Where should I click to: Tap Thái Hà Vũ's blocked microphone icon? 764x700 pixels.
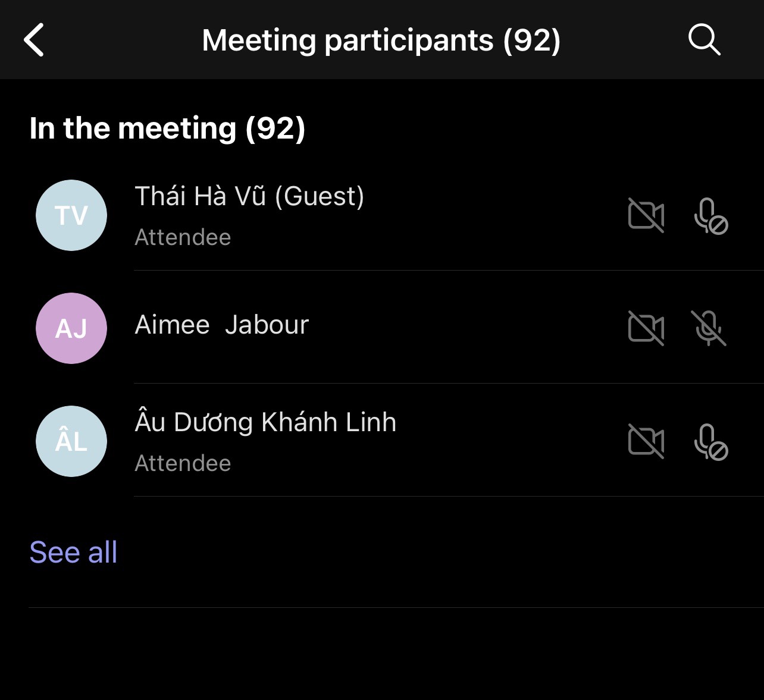[x=710, y=216]
